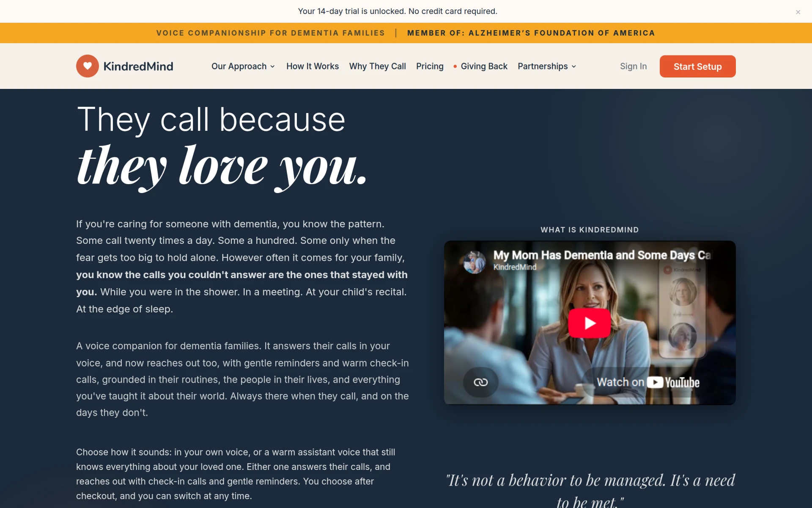Image resolution: width=812 pixels, height=508 pixels.
Task: Copy the video link with the chain icon
Action: point(480,382)
